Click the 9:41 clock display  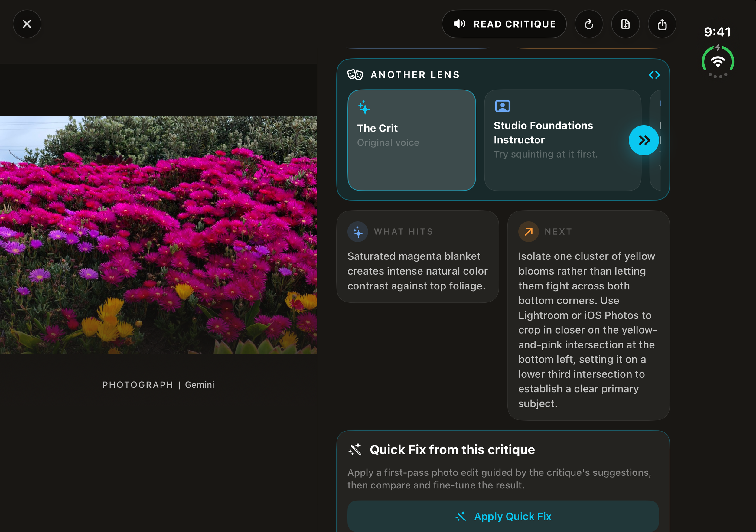718,32
